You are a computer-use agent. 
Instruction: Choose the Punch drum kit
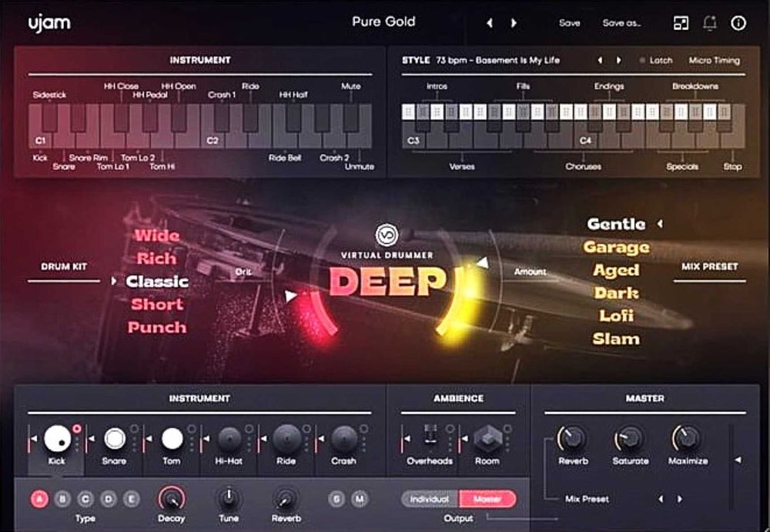click(x=157, y=327)
